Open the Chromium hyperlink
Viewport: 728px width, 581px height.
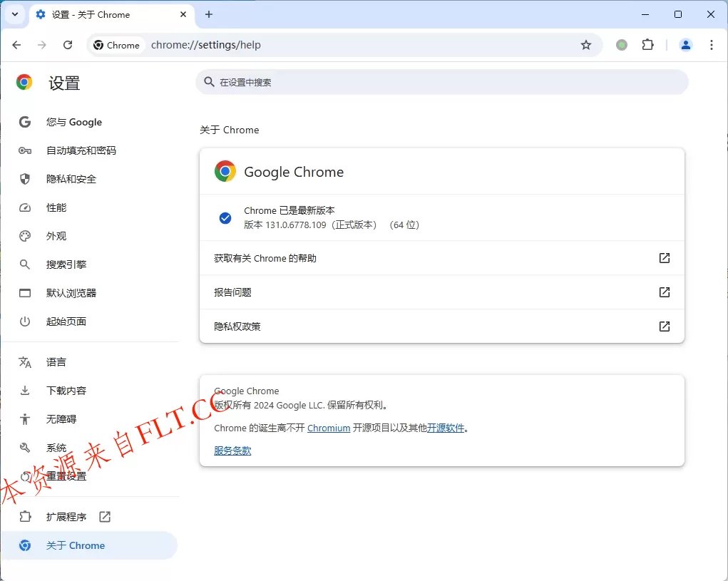click(329, 428)
